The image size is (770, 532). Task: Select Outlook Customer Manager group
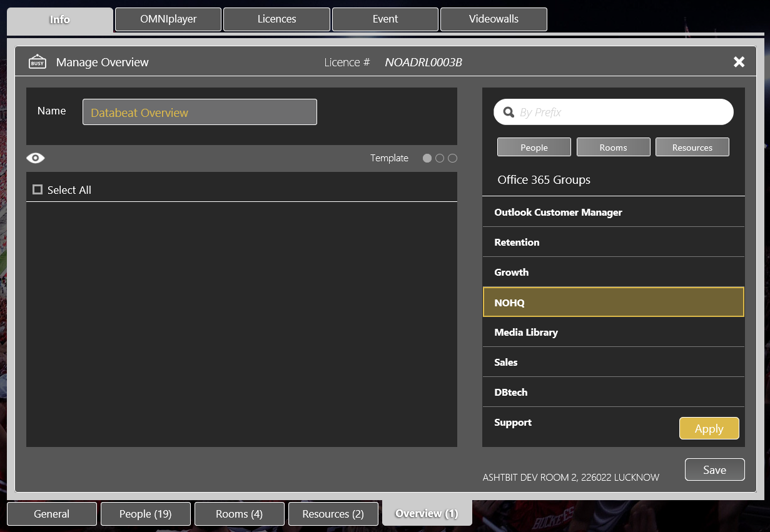614,212
